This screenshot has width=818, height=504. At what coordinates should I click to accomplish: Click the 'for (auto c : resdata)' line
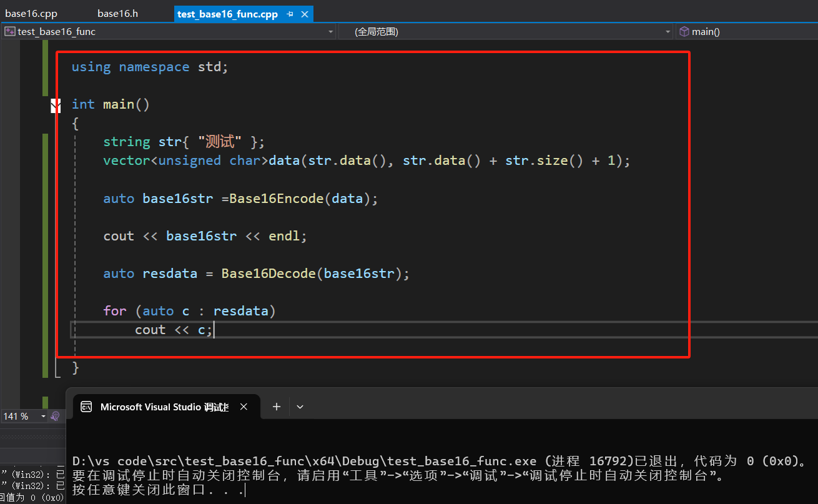189,311
